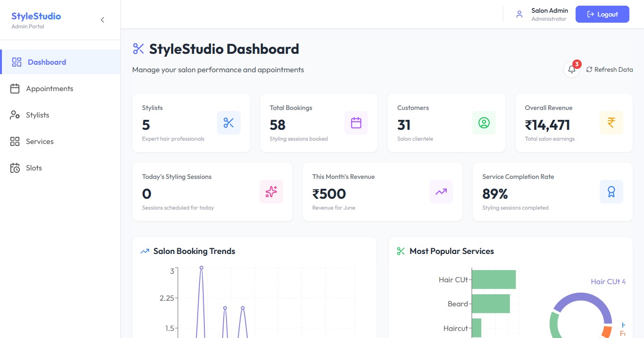Click the Logout button
The height and width of the screenshot is (338, 644).
coord(602,14)
